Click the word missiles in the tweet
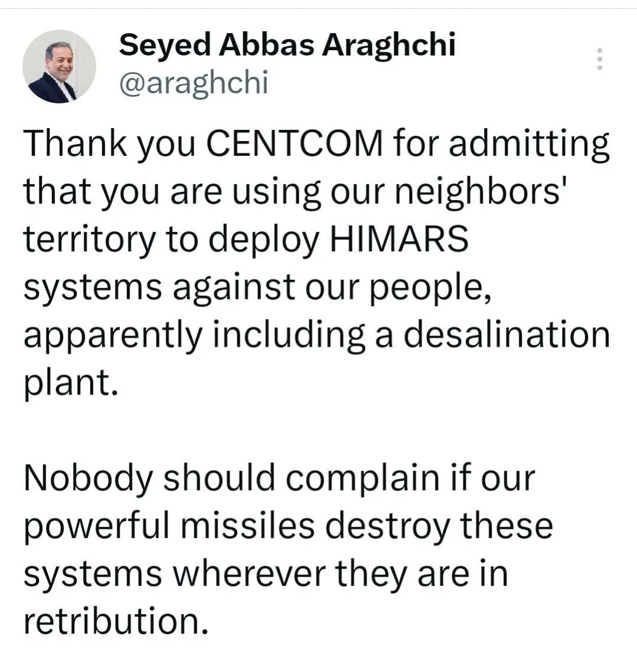Image resolution: width=637 pixels, height=672 pixels. [x=248, y=526]
